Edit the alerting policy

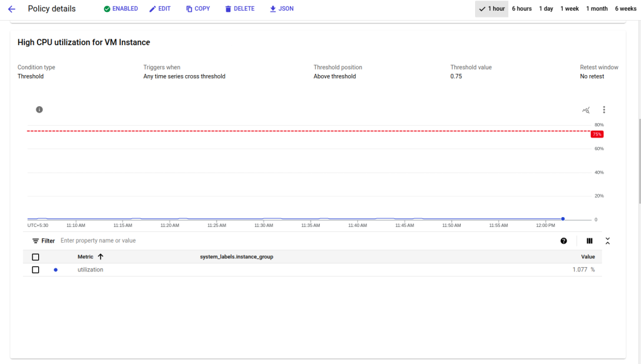pos(160,9)
